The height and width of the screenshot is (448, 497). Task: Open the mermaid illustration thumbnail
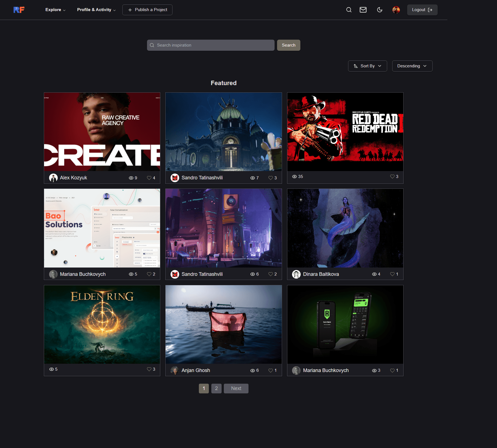tap(345, 228)
